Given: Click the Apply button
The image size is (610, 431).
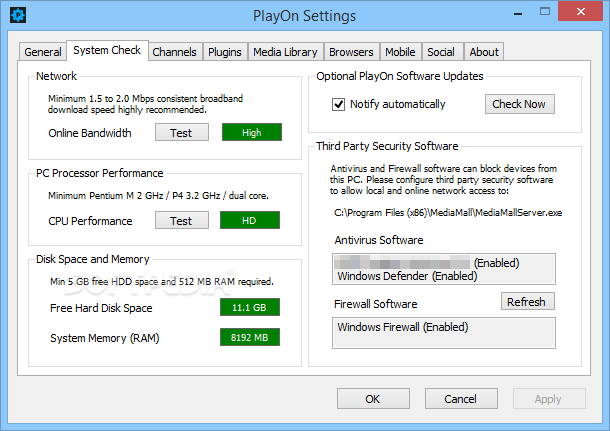Looking at the screenshot, I should 549,399.
